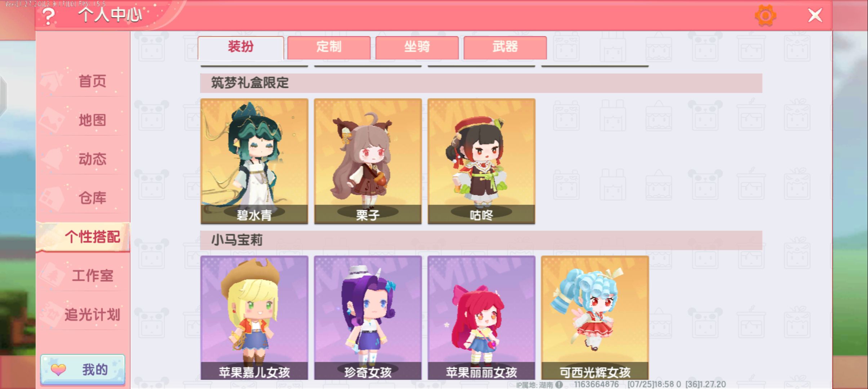
Task: Click the question mark help icon
Action: click(49, 16)
